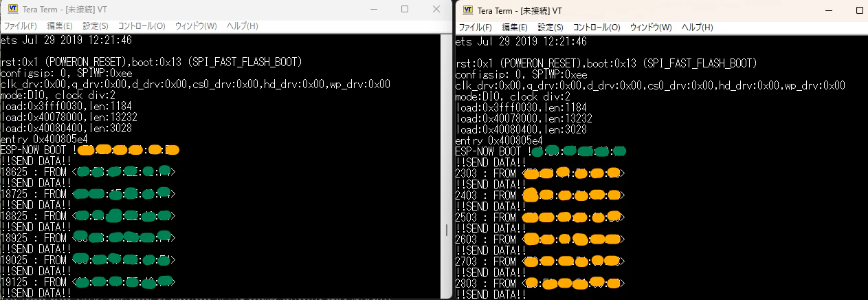
Task: Click the '18625 : FROM' line
Action: (x=88, y=172)
